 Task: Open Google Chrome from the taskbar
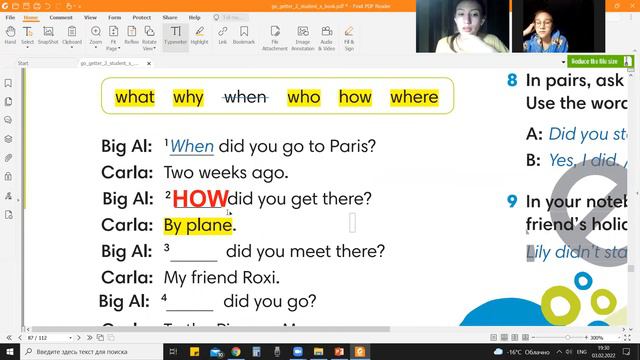click(236, 351)
